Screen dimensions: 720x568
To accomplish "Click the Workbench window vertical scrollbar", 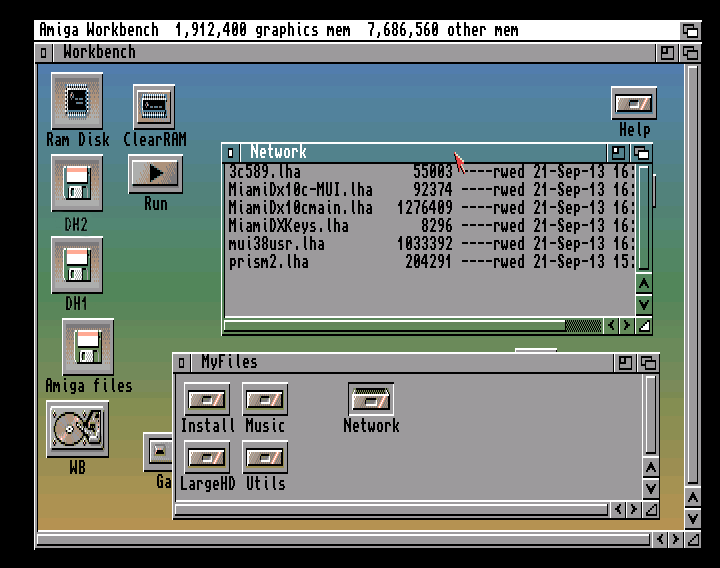I will click(693, 276).
